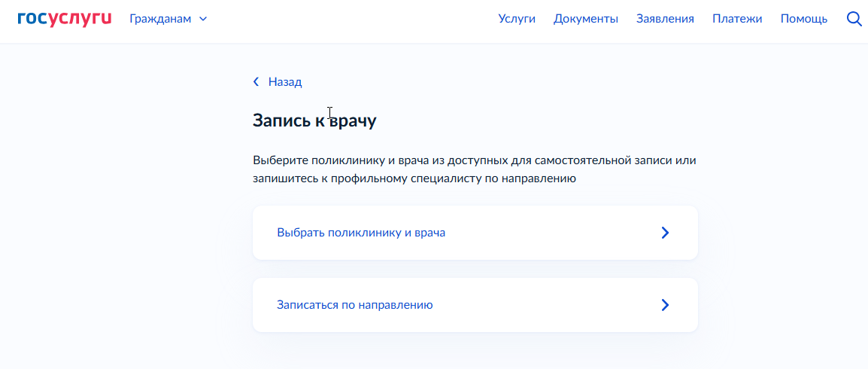The height and width of the screenshot is (369, 868).
Task: Go back using the Назад link
Action: (x=285, y=82)
